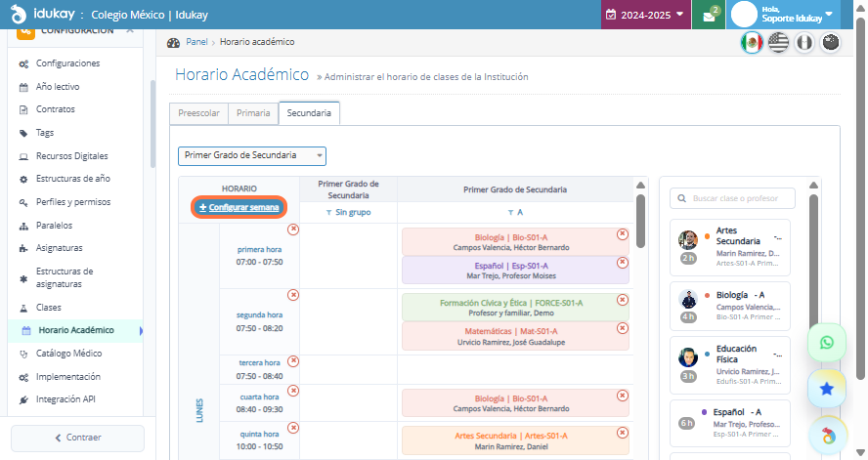Viewport: 868px width, 460px height.
Task: Click the dashboard Panel gauge icon
Action: (x=173, y=43)
